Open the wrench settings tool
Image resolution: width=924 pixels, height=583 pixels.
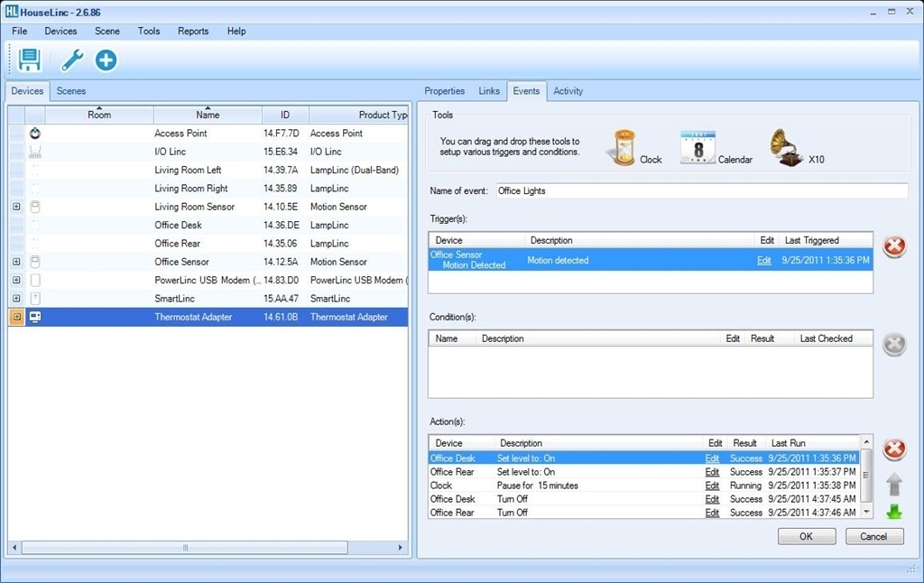72,60
